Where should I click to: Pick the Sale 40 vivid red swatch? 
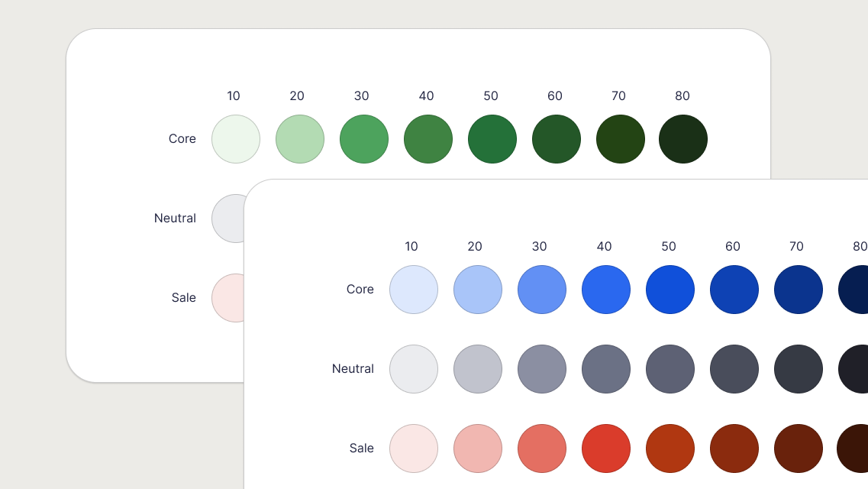(606, 449)
